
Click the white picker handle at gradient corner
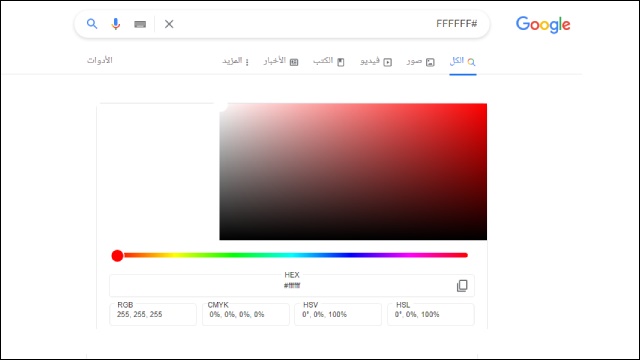tap(221, 106)
